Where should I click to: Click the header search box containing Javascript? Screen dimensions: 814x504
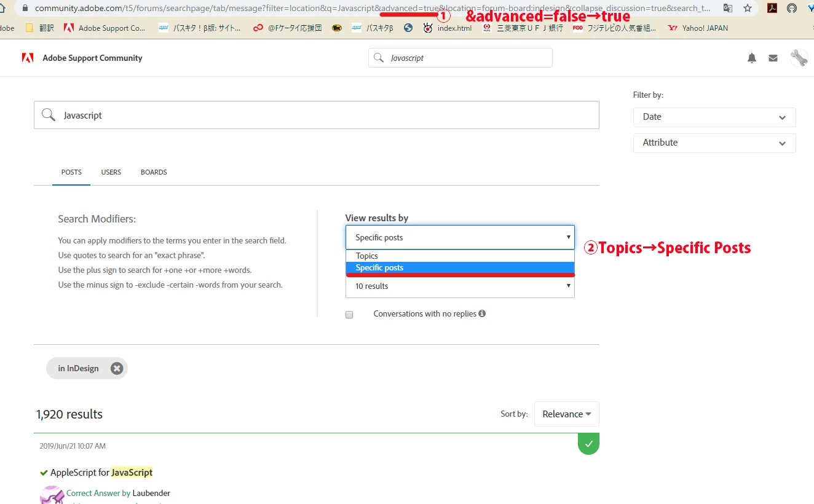[x=460, y=58]
